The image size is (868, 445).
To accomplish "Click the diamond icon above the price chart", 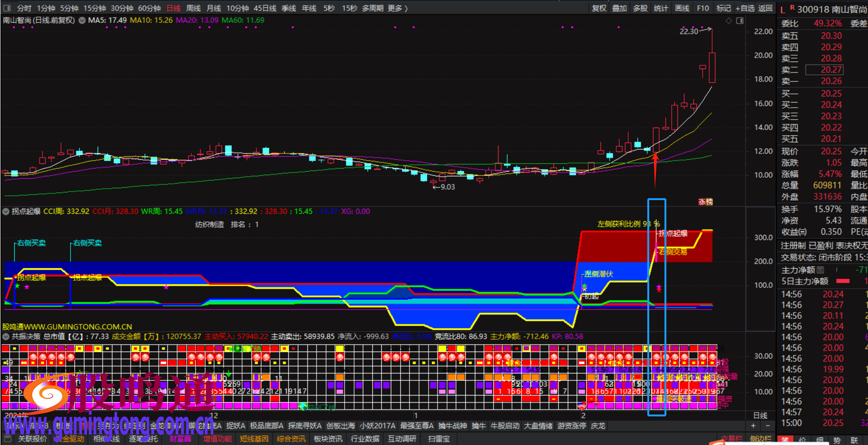I will [x=728, y=20].
